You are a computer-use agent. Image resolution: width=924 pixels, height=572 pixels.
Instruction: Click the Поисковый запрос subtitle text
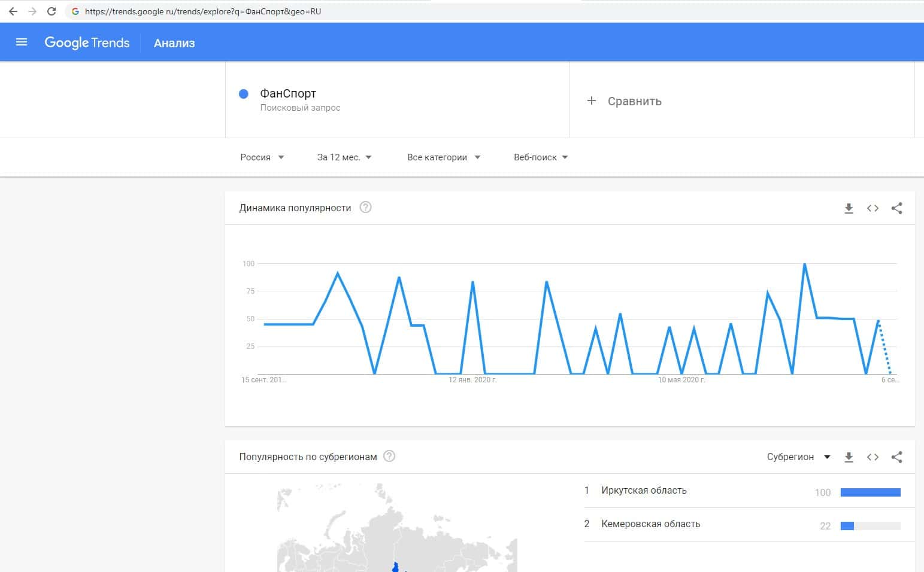(x=300, y=108)
